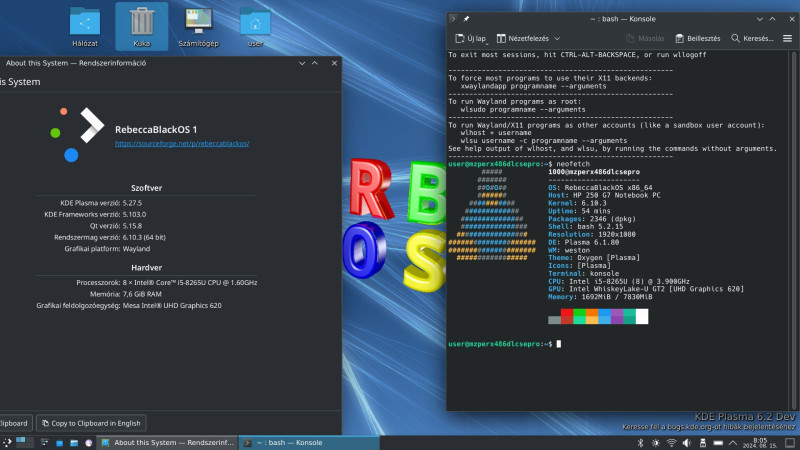Viewport: 800px width, 450px height.
Task: Maximize the About this System window
Action: 315,63
